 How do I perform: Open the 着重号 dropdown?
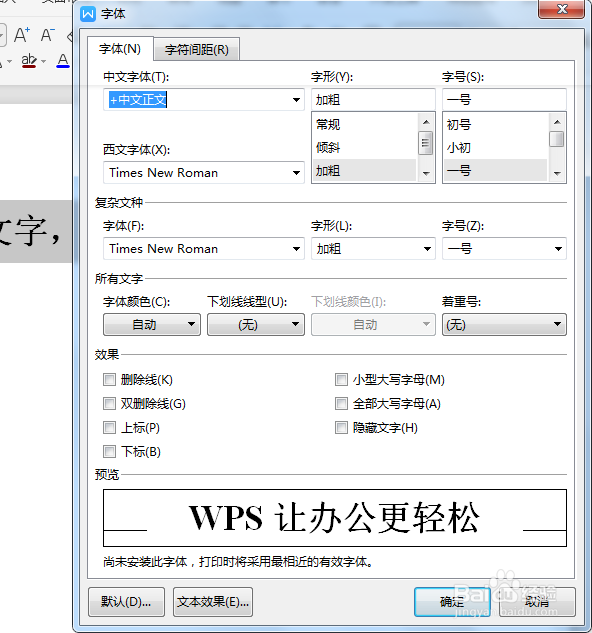point(504,325)
